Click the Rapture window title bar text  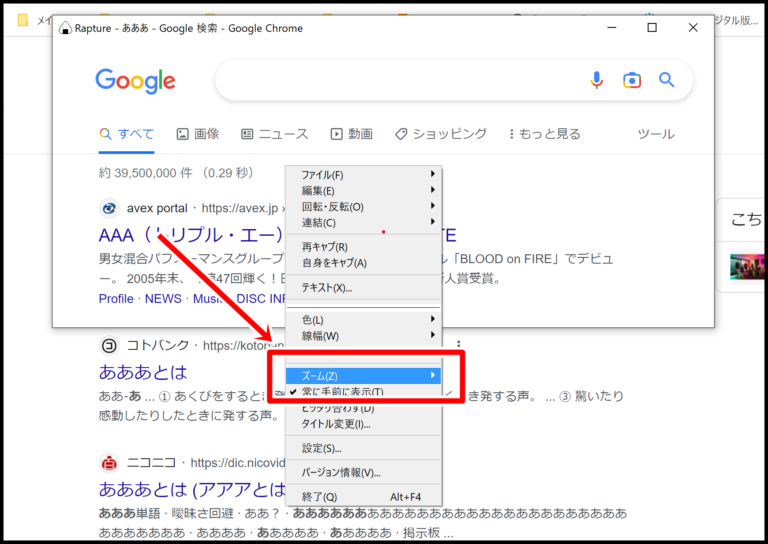pos(189,28)
